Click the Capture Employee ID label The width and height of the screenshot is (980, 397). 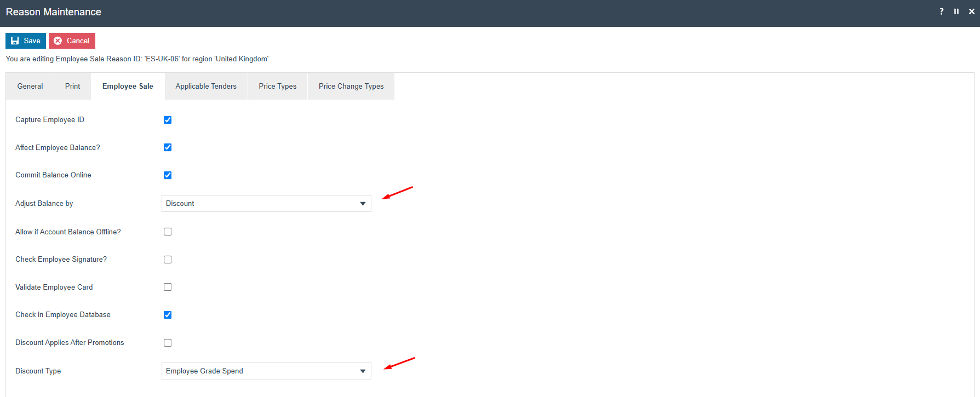(50, 119)
